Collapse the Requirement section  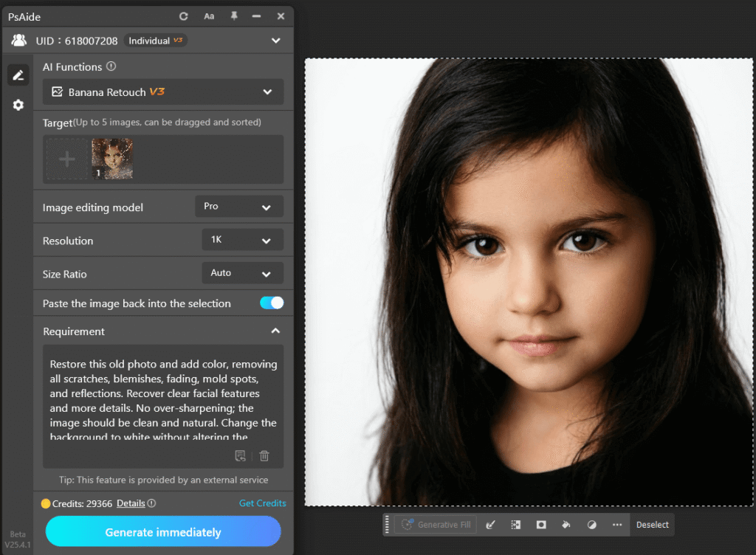(x=275, y=331)
